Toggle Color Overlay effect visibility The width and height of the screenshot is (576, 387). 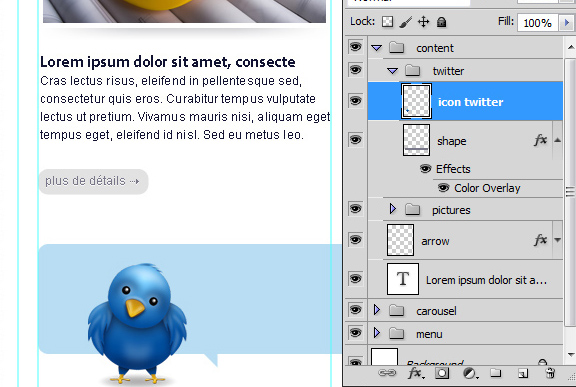coord(443,188)
